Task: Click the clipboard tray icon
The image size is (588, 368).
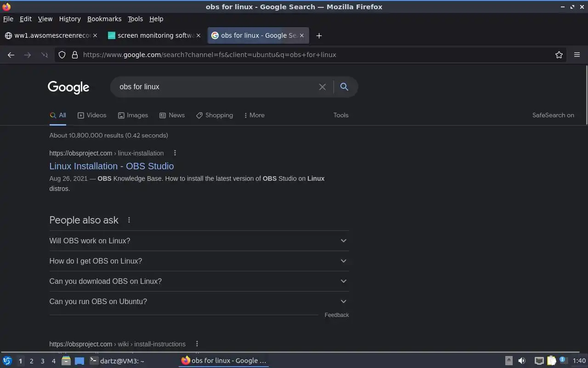Action: pos(551,361)
